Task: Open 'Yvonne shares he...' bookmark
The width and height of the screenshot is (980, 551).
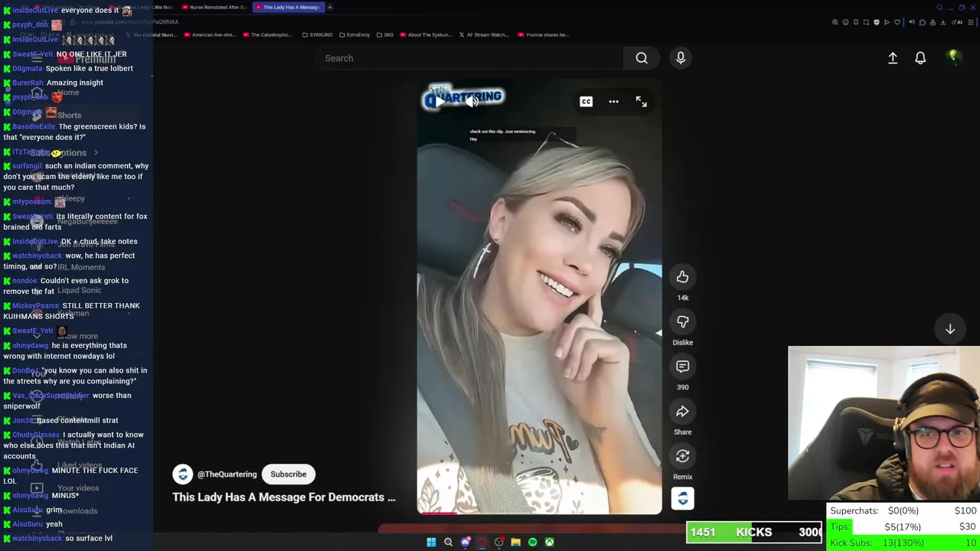Action: (544, 34)
